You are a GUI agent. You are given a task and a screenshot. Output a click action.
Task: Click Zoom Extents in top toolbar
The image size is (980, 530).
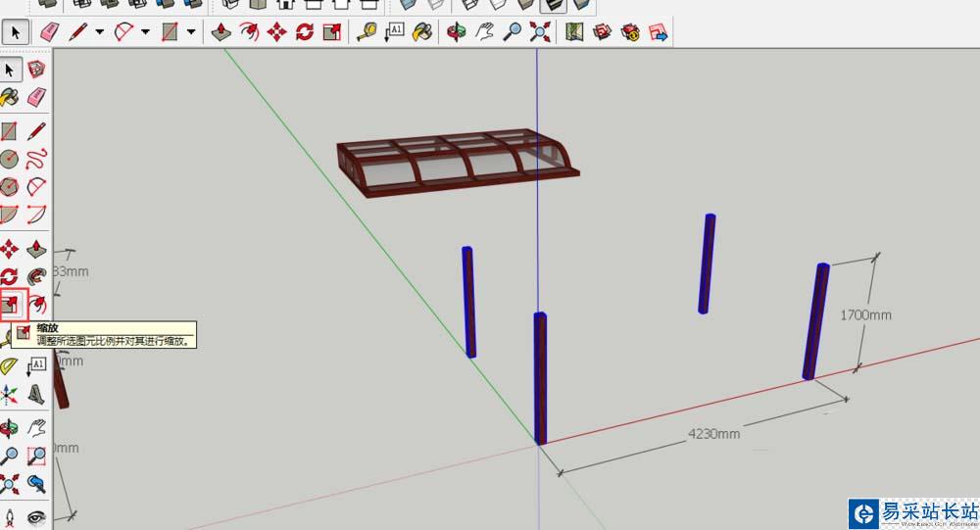click(539, 32)
